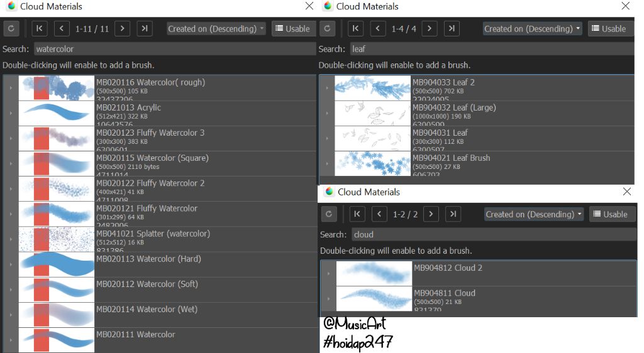Click 'MB904032 Leaf (Large)' text label

pos(454,107)
